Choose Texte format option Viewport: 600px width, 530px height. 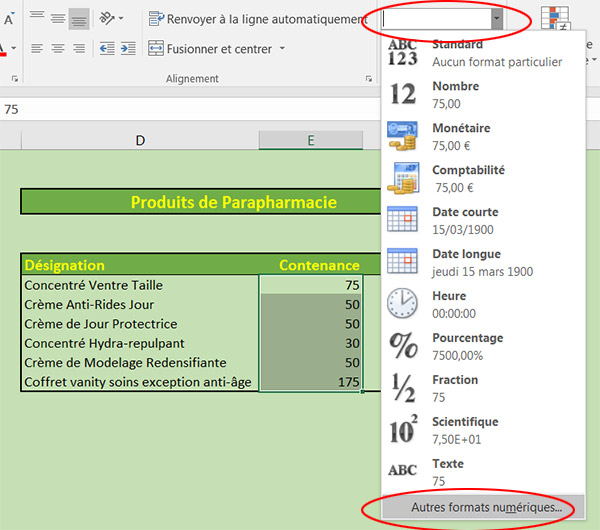[x=483, y=472]
